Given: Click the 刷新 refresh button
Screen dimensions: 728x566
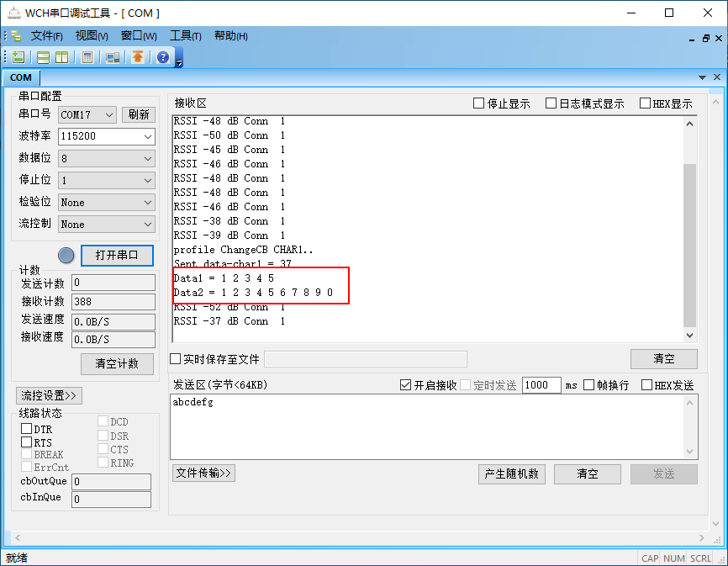Looking at the screenshot, I should tap(139, 114).
